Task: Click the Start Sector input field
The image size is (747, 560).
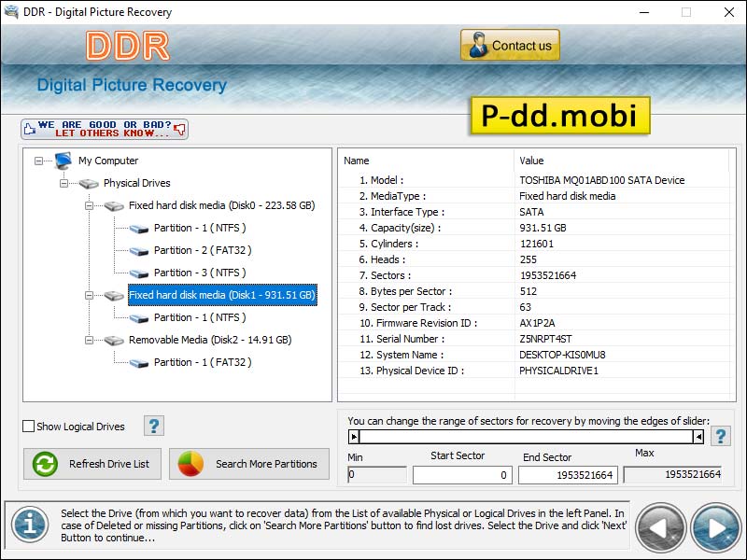Action: 463,474
